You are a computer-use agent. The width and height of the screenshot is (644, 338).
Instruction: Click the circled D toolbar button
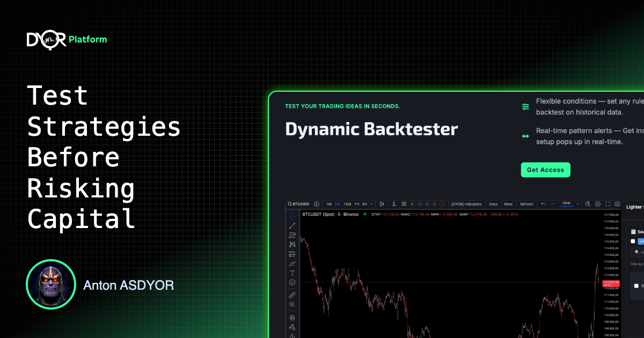click(435, 204)
